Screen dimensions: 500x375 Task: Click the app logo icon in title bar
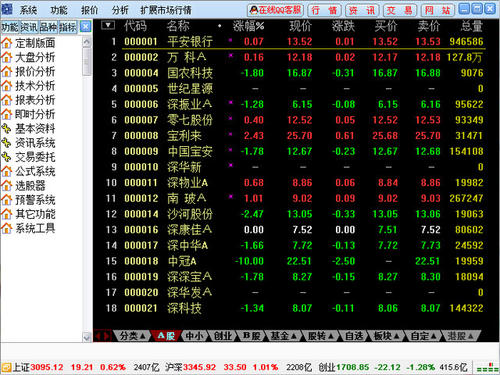7,9
